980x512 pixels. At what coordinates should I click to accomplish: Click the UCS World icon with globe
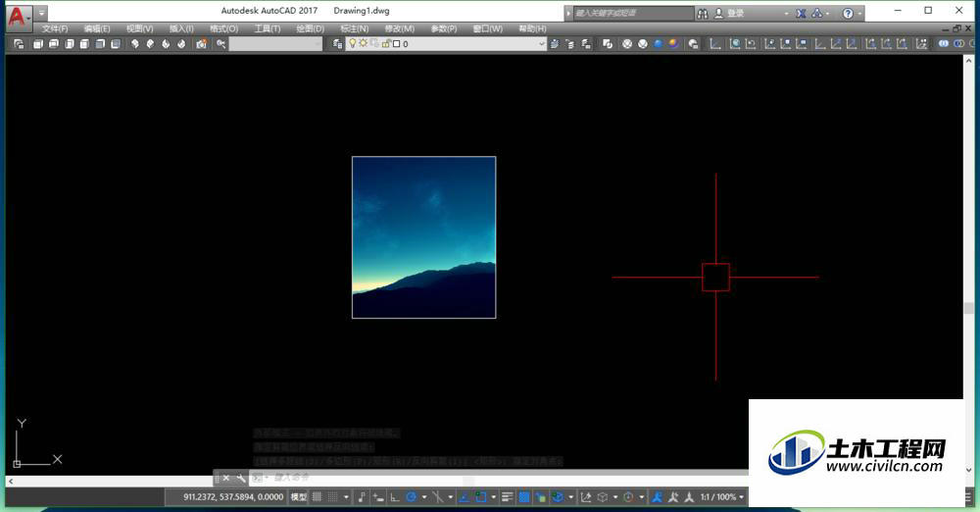pos(735,44)
